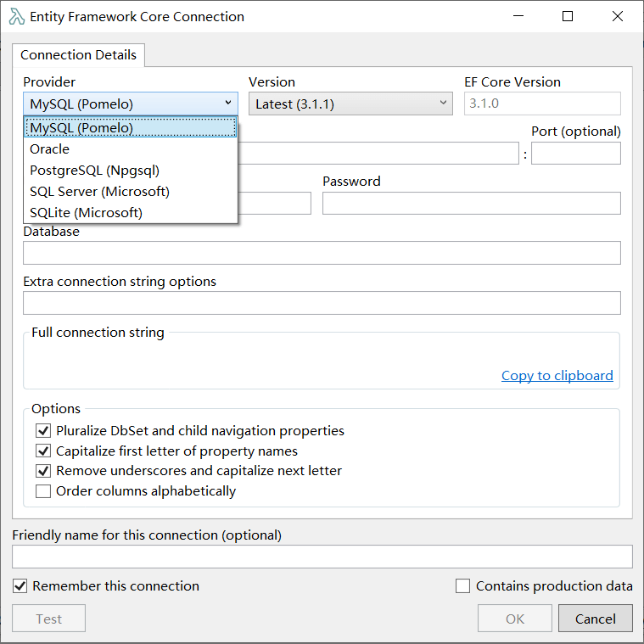Click the LINQPad lambda icon in title bar

point(16,16)
